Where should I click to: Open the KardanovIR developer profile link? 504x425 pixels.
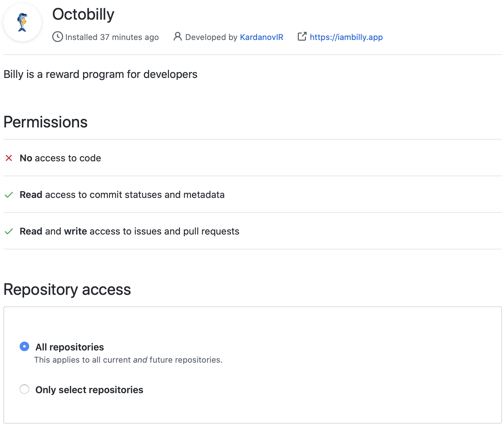coord(261,37)
